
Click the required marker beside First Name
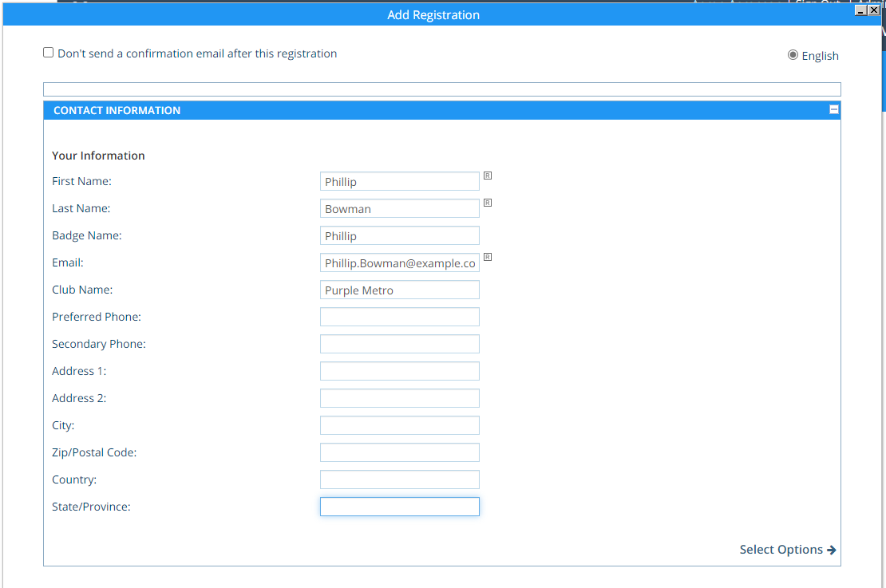click(x=488, y=176)
